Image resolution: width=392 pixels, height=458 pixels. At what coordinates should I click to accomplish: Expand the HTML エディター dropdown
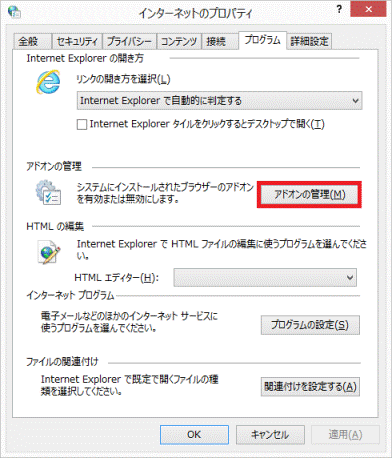pyautogui.click(x=265, y=278)
